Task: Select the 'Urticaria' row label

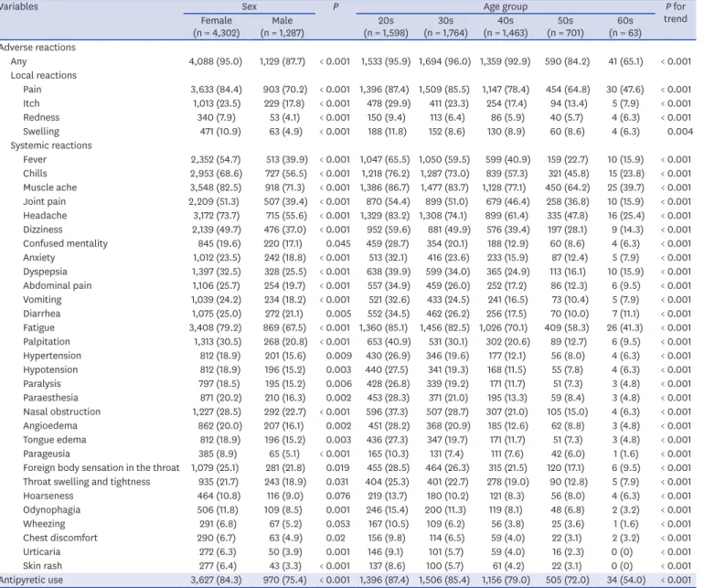Action: [x=42, y=551]
